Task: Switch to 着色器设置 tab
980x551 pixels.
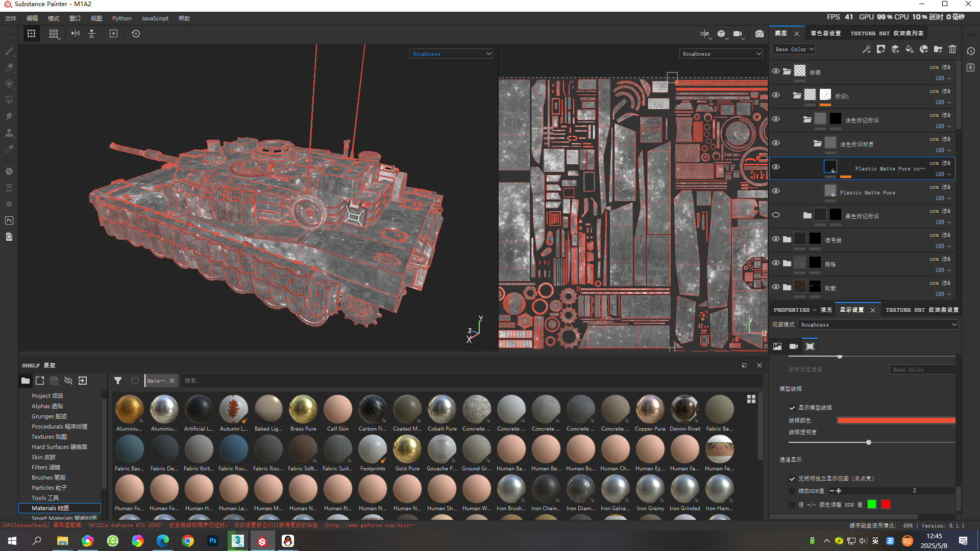Action: pyautogui.click(x=825, y=33)
